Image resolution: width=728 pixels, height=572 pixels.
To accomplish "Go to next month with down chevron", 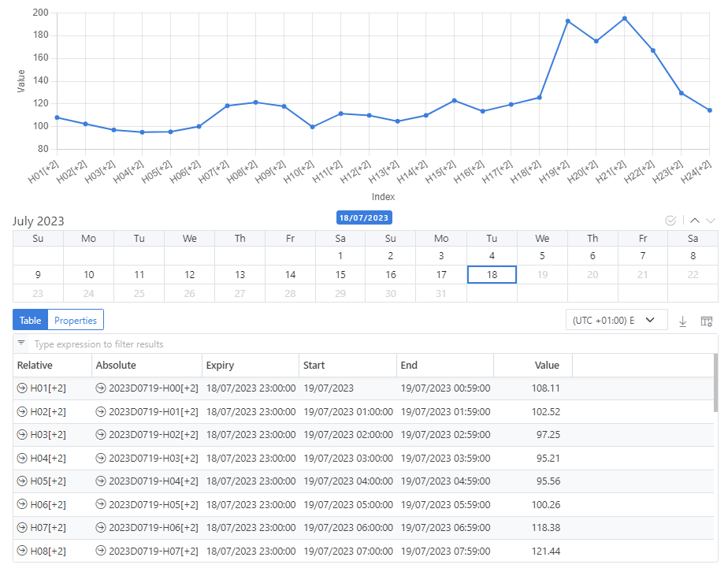I will (x=711, y=221).
